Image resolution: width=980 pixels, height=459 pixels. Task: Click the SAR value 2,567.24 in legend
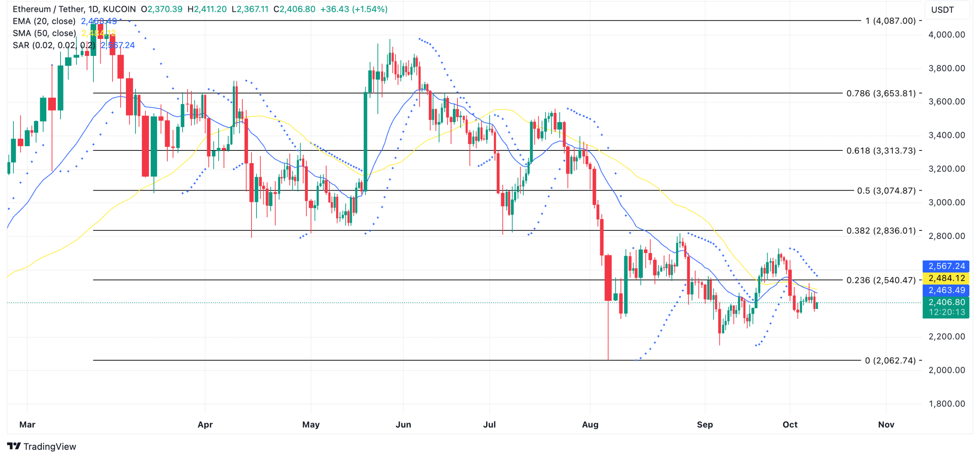117,45
